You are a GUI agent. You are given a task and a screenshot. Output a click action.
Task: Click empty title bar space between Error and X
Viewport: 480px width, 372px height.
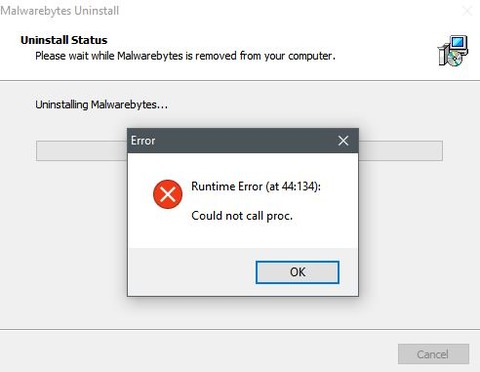tap(243, 141)
